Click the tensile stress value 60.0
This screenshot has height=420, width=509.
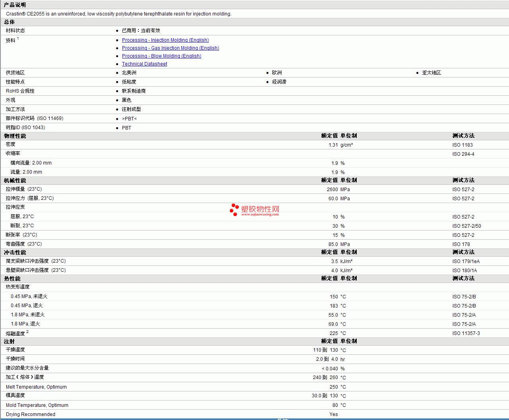click(x=333, y=199)
